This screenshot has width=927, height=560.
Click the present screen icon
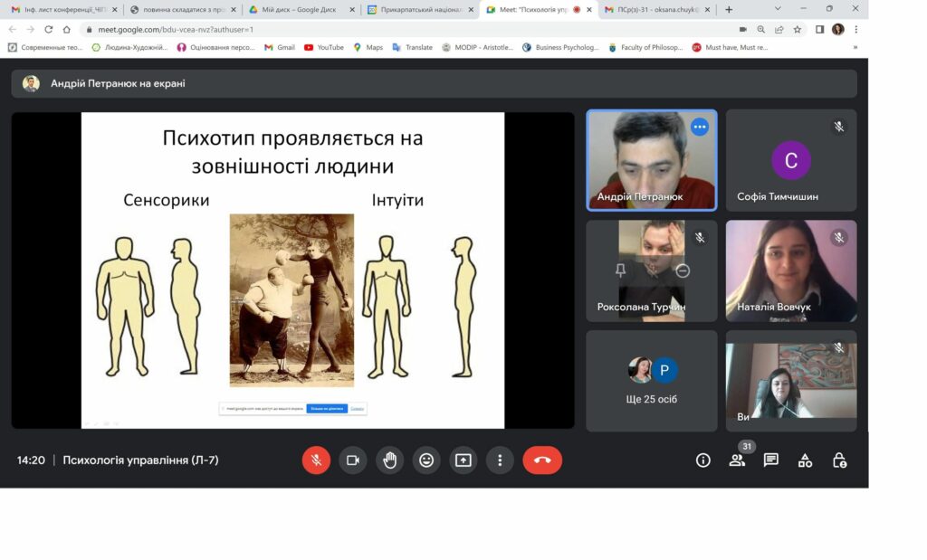tap(463, 460)
